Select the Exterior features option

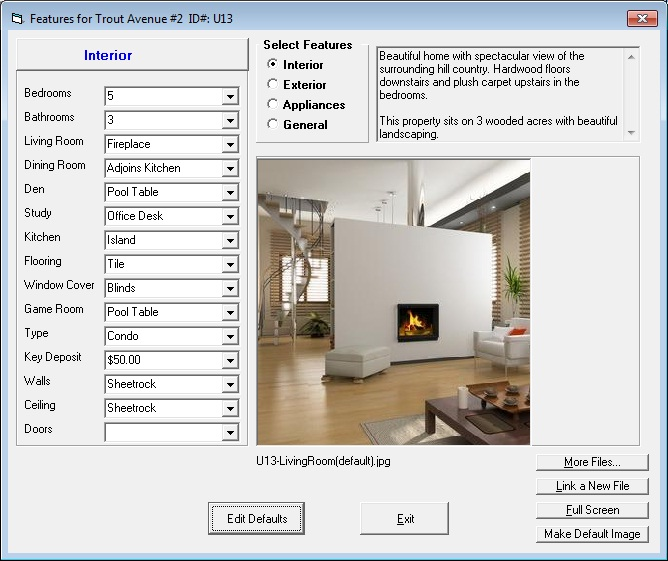tap(273, 85)
